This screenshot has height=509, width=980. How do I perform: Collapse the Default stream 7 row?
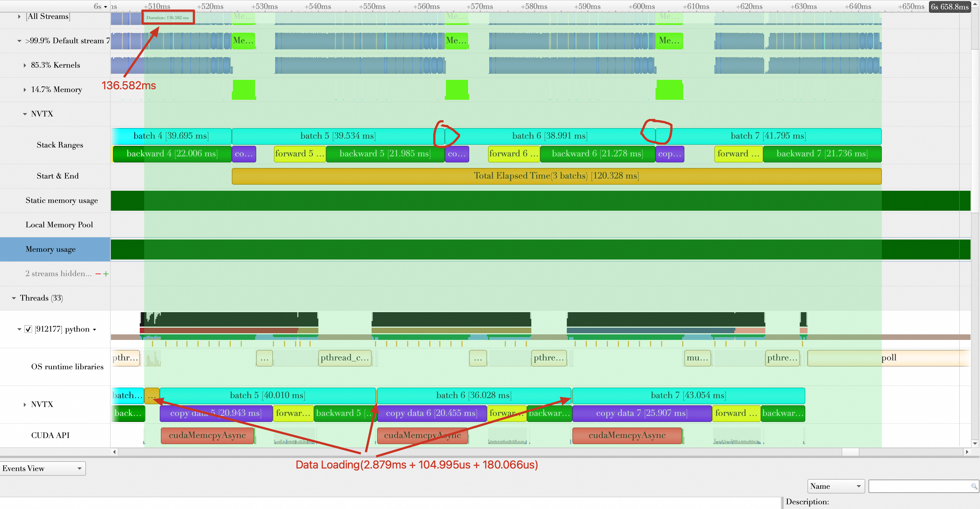tap(19, 41)
